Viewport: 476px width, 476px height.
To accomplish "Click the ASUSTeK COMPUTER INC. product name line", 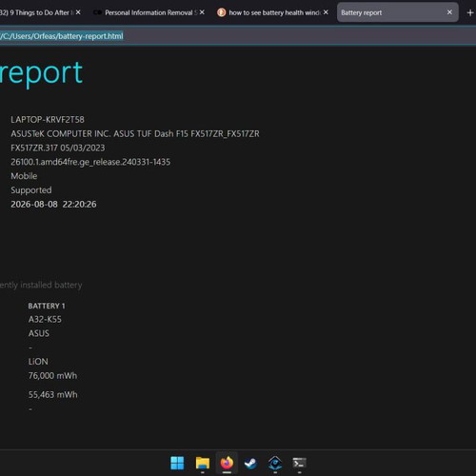I will (x=135, y=133).
